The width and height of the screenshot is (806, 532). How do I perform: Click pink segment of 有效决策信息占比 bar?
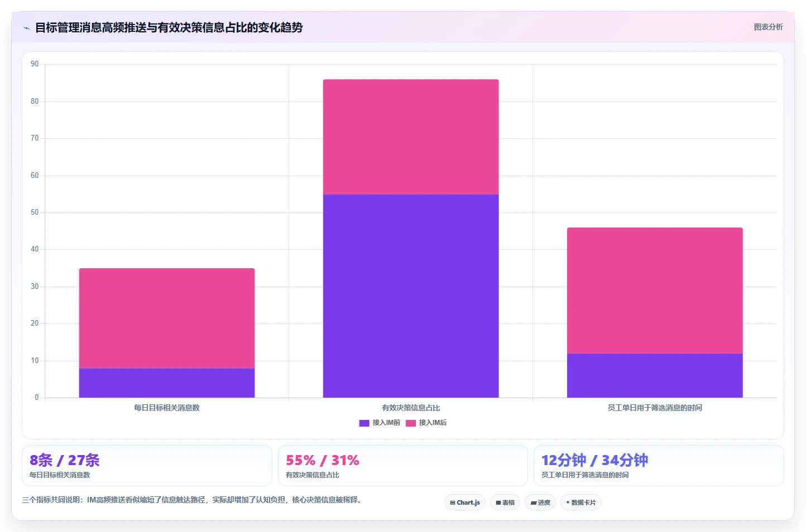tap(411, 137)
